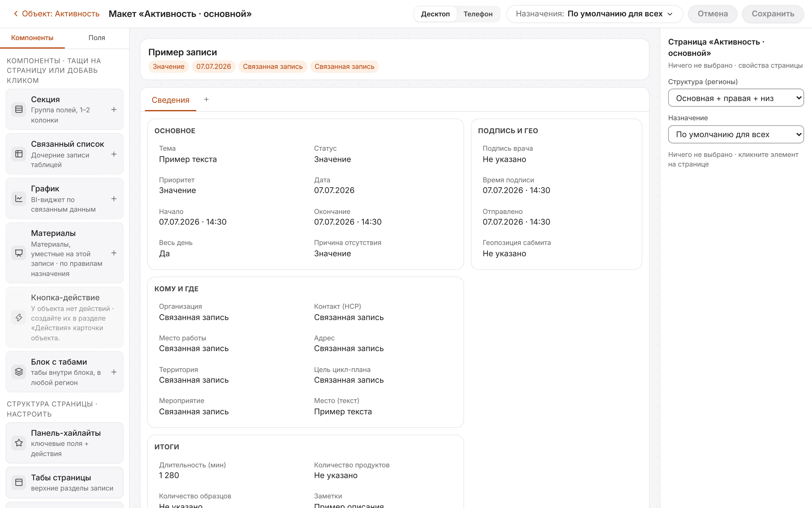Click the Табы страницы window icon
This screenshot has width=812, height=508.
(x=19, y=483)
